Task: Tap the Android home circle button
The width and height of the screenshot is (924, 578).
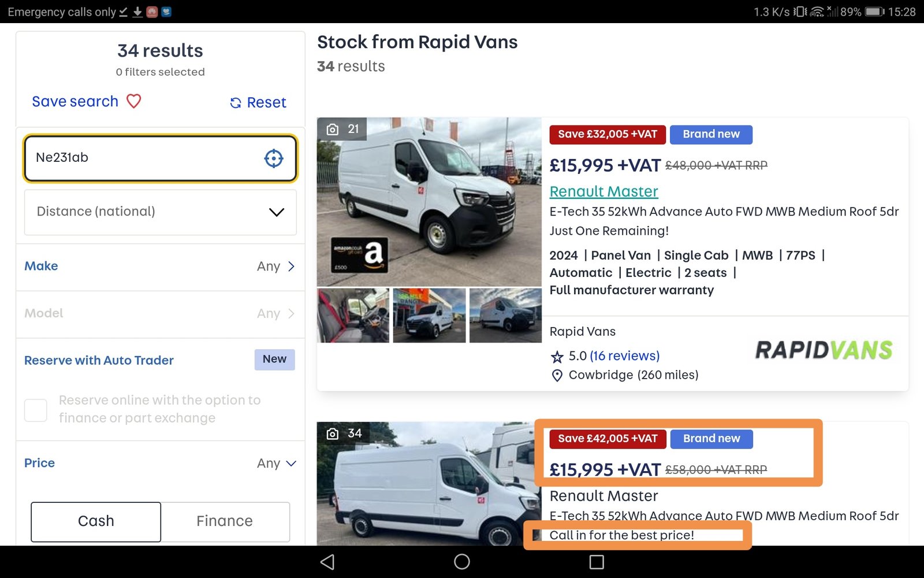Action: [x=462, y=562]
